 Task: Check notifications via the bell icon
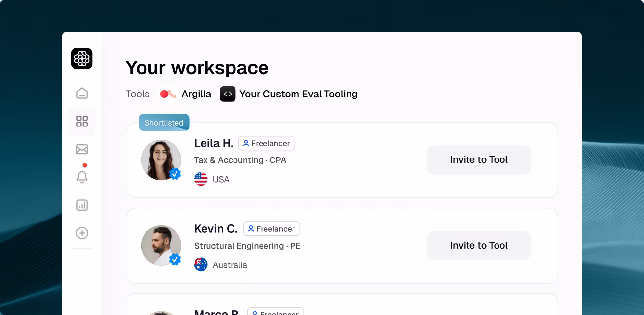[82, 177]
